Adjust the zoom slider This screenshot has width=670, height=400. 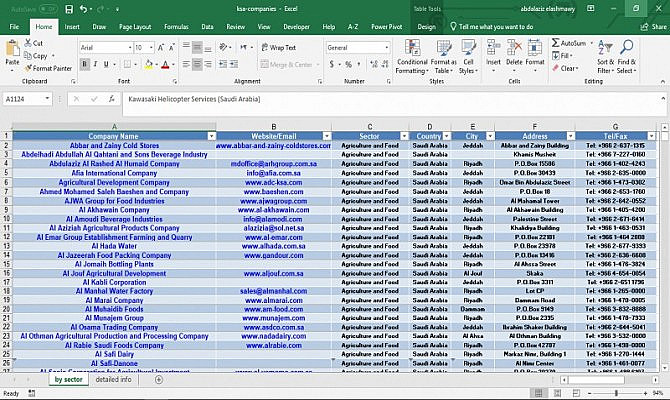616,393
